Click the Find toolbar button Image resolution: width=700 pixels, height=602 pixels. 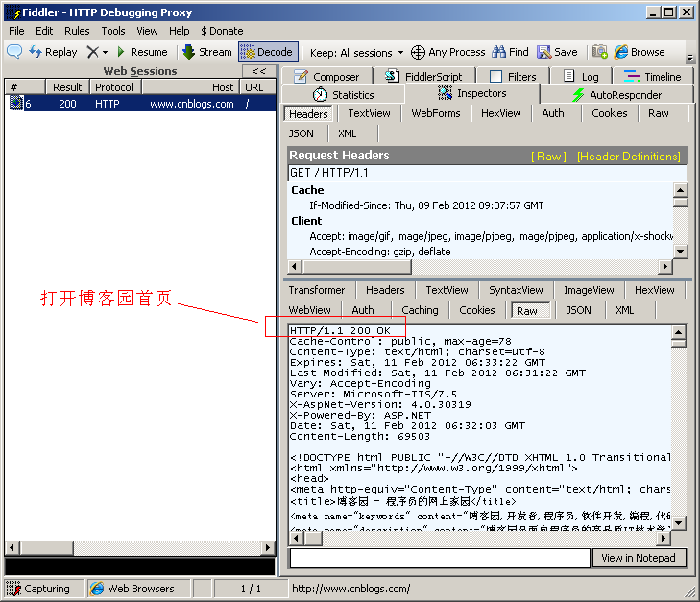point(510,52)
